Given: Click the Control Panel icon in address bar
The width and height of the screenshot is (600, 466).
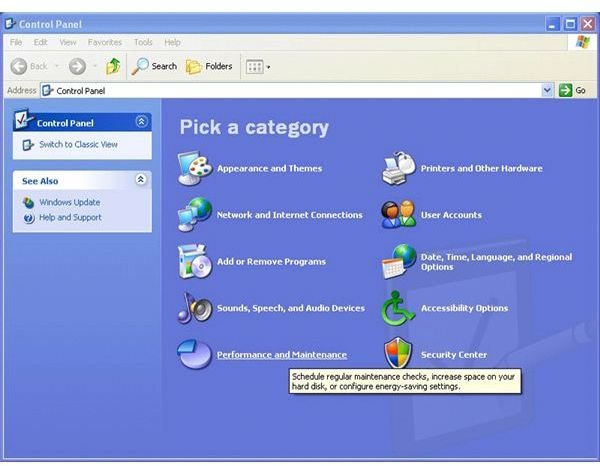Looking at the screenshot, I should coord(47,91).
